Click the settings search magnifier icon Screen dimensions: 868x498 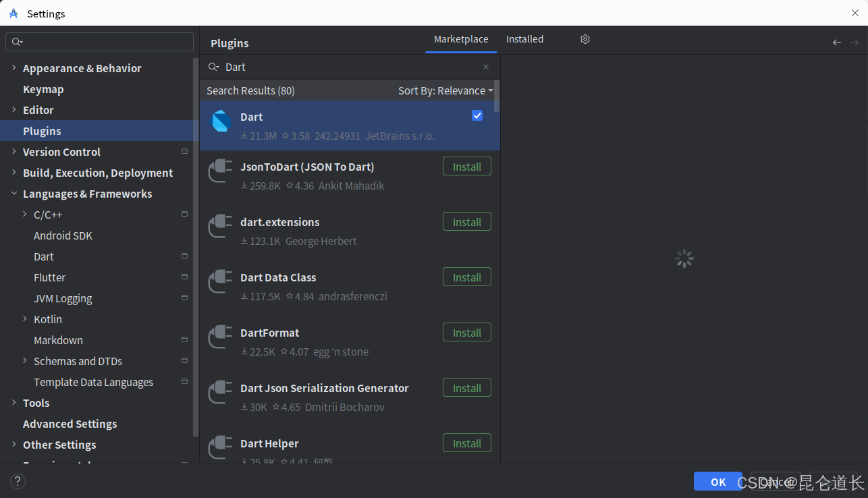coord(17,42)
